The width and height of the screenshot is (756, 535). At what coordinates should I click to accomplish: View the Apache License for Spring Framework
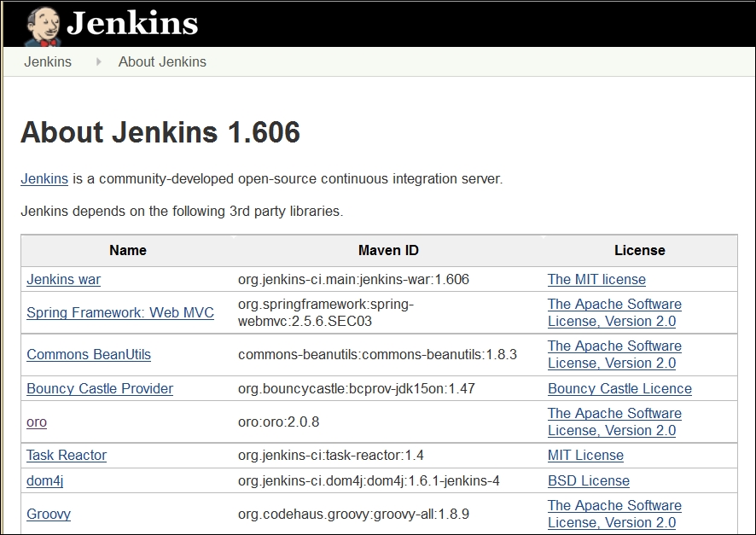614,312
